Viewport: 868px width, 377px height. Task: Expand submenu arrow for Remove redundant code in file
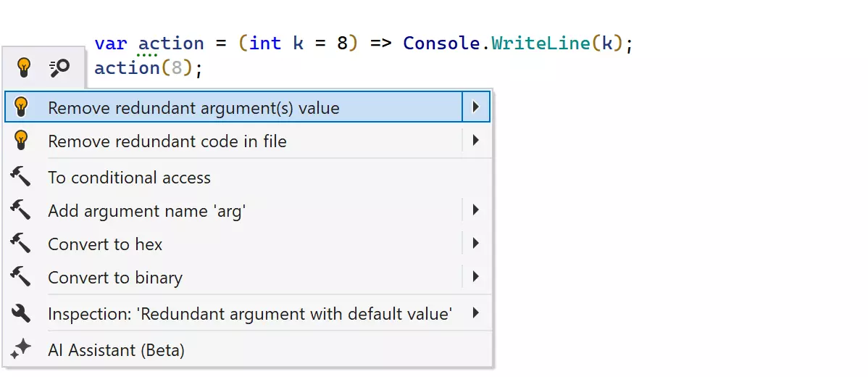tap(475, 141)
